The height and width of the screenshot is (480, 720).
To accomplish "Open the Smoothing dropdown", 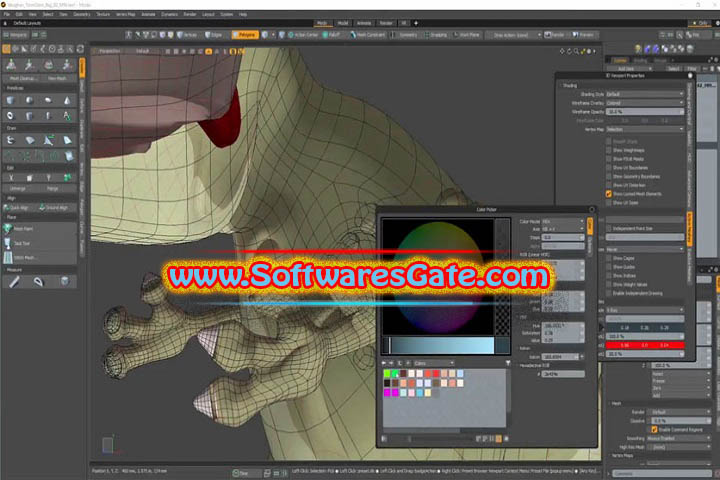I will tap(678, 438).
